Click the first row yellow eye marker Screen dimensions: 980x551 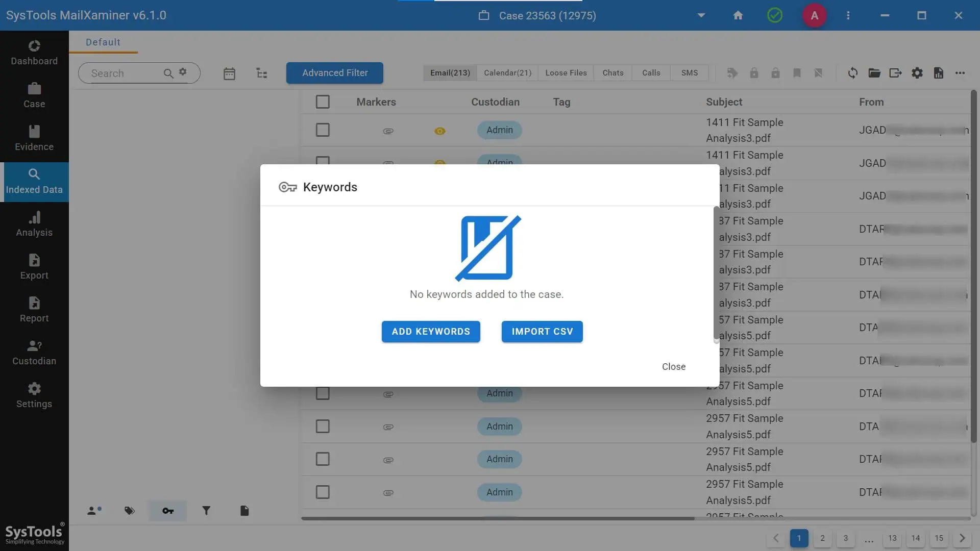(x=439, y=131)
